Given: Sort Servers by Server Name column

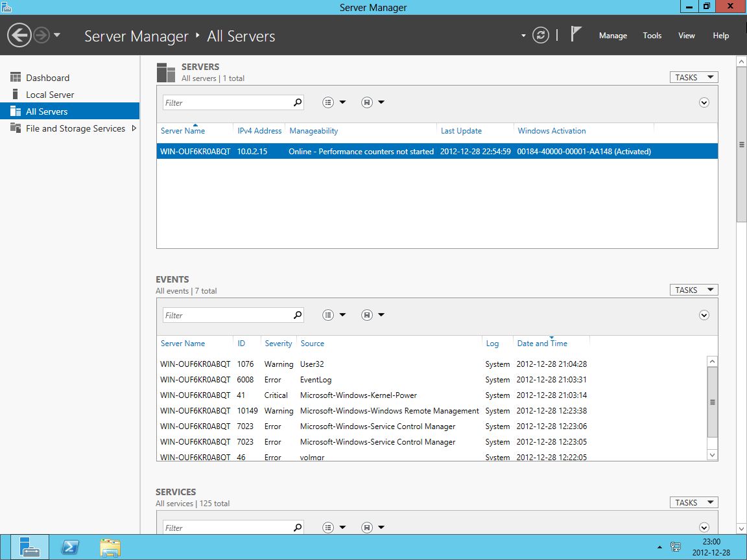Looking at the screenshot, I should [183, 130].
